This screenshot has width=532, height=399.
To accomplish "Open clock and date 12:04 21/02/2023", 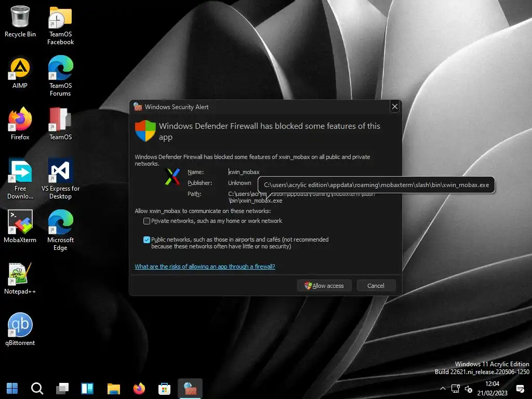I will 492,389.
